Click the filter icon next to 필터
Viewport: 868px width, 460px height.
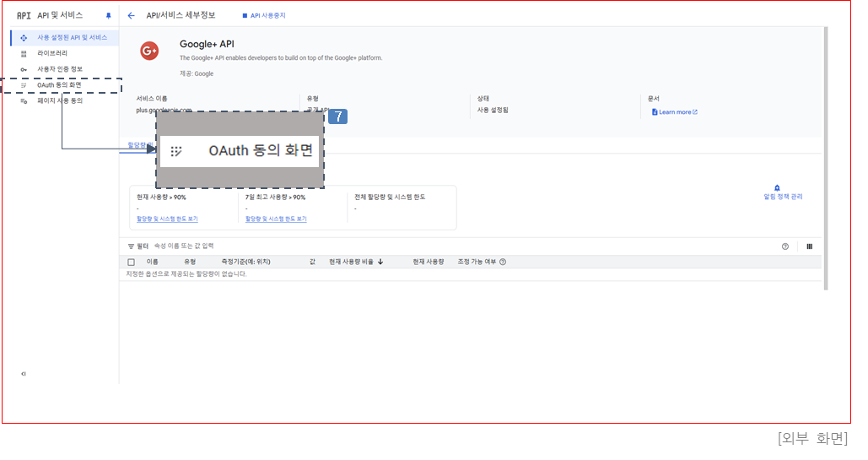pos(131,246)
